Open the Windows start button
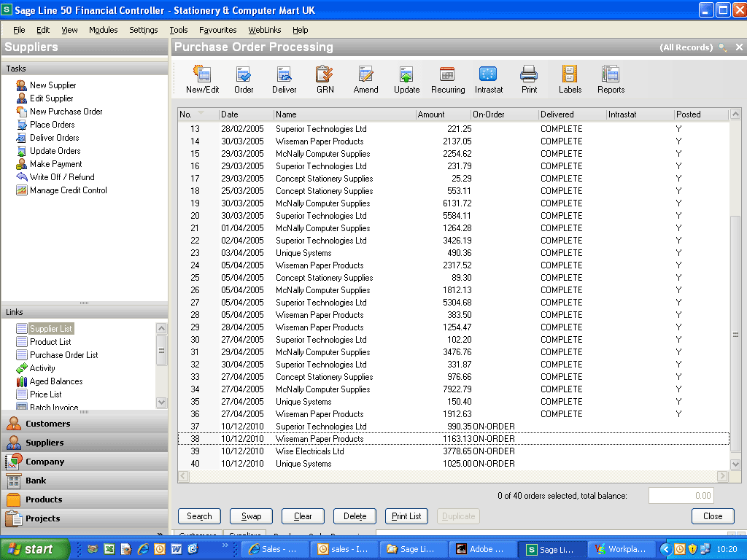The width and height of the screenshot is (747, 560). click(x=35, y=549)
